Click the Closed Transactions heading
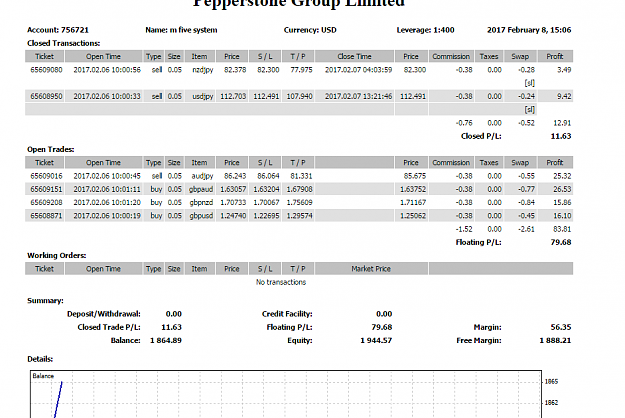Image resolution: width=625 pixels, height=418 pixels. coord(63,43)
